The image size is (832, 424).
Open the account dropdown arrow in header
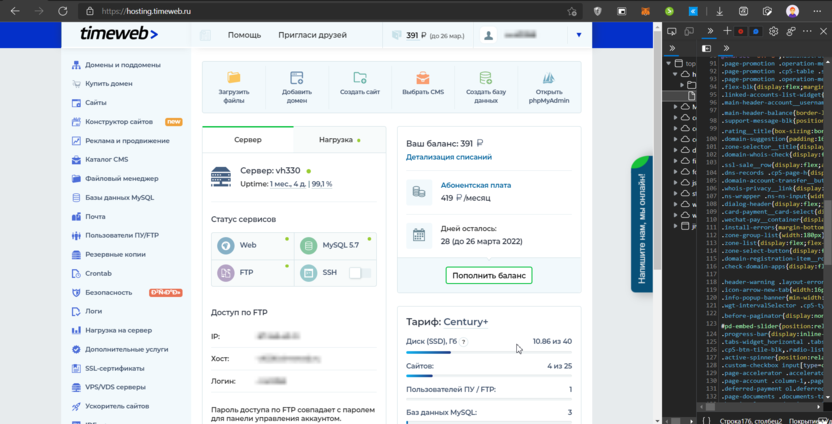click(x=578, y=35)
